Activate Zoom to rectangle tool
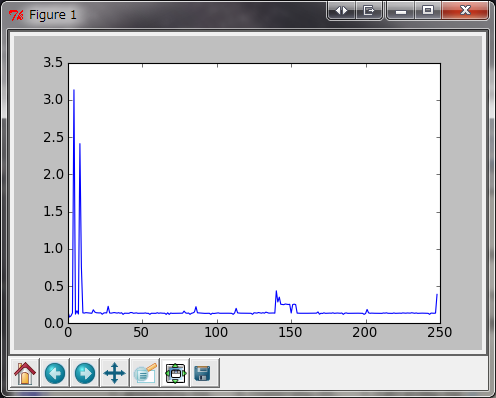This screenshot has height=398, width=496. 145,373
